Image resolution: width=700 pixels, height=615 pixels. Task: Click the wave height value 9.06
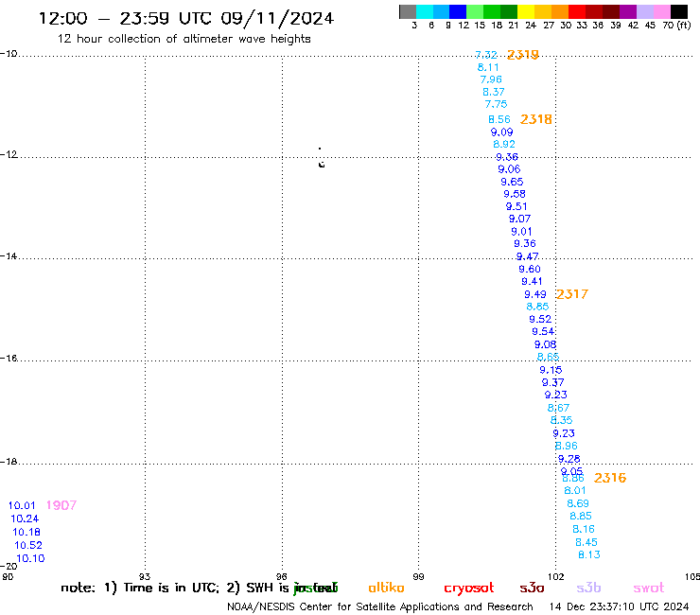[x=509, y=169]
